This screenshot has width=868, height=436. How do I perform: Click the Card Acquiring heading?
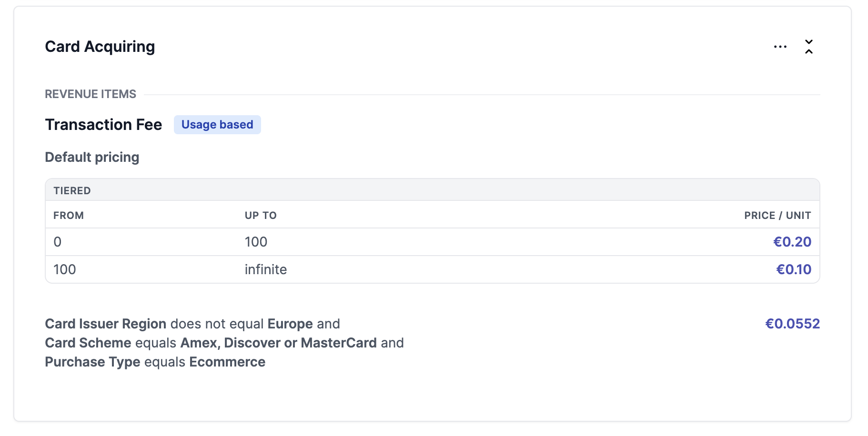coord(100,47)
